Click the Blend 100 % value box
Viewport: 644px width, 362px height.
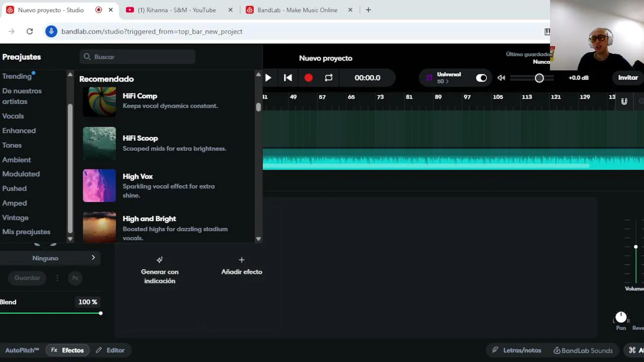tap(88, 302)
